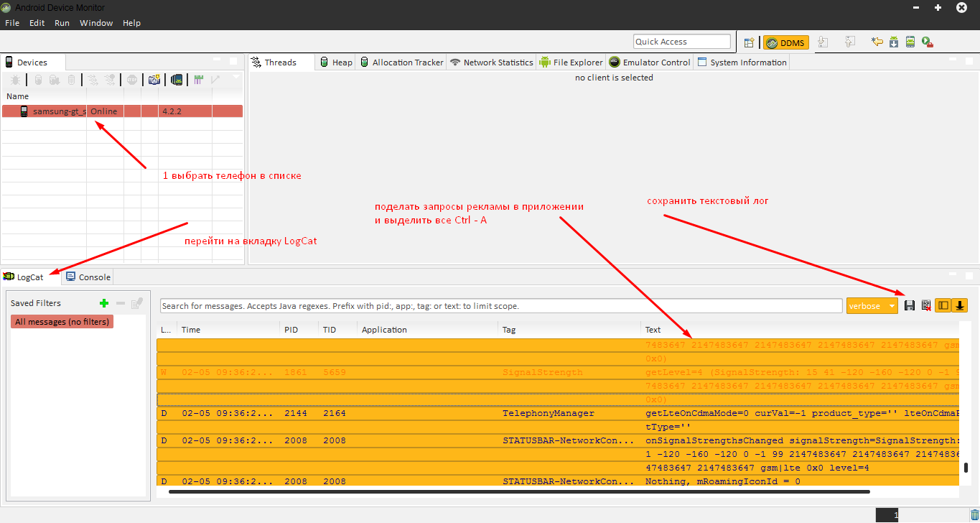Viewport: 980px width, 523px height.
Task: Switch to the Console tab
Action: (x=88, y=277)
